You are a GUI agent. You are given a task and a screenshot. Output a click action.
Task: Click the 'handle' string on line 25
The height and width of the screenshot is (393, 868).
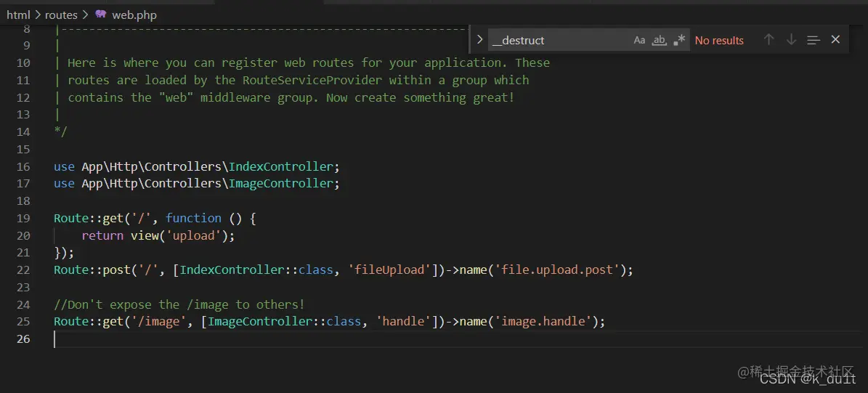403,322
